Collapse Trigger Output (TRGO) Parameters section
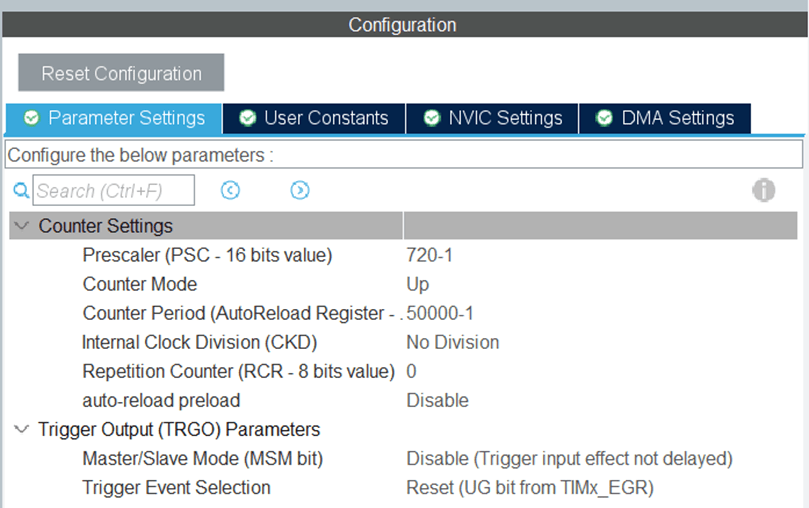 tap(22, 429)
